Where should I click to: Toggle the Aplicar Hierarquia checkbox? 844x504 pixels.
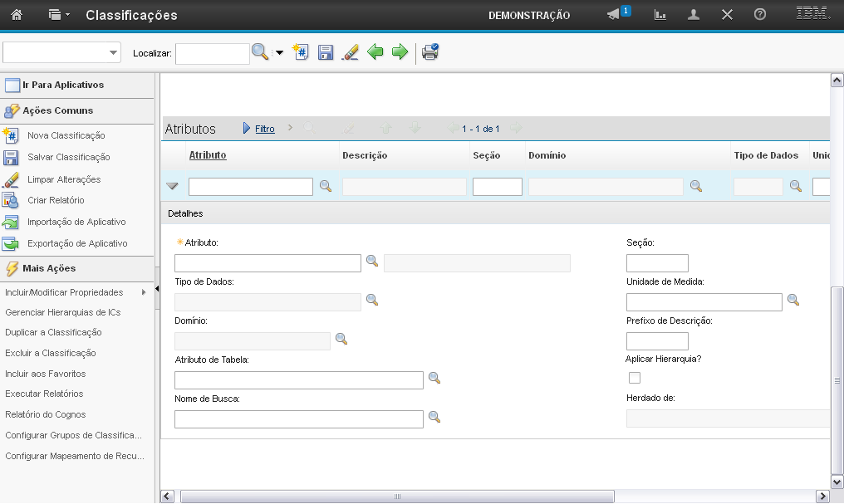pyautogui.click(x=635, y=378)
